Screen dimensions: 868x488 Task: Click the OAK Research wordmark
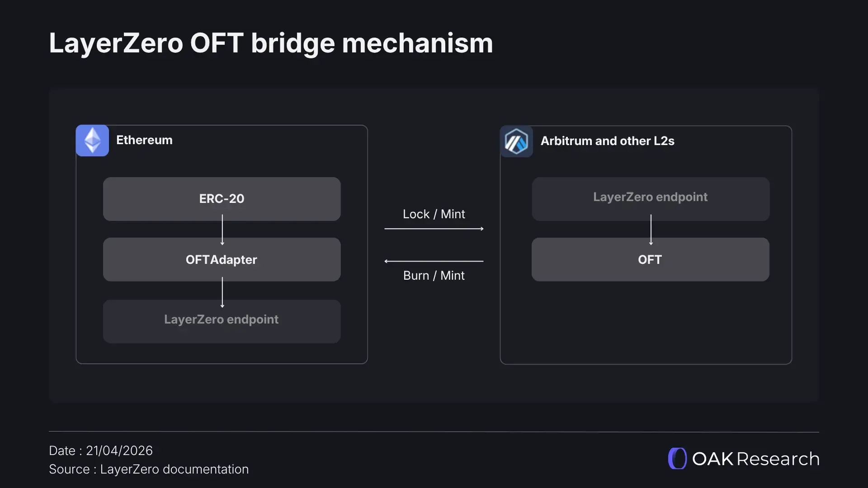click(x=755, y=459)
